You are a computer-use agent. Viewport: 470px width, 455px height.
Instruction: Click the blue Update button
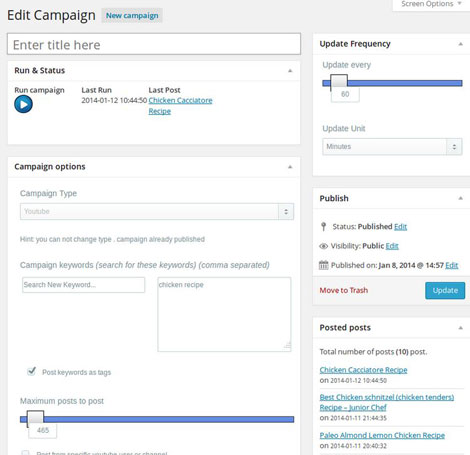pos(445,290)
